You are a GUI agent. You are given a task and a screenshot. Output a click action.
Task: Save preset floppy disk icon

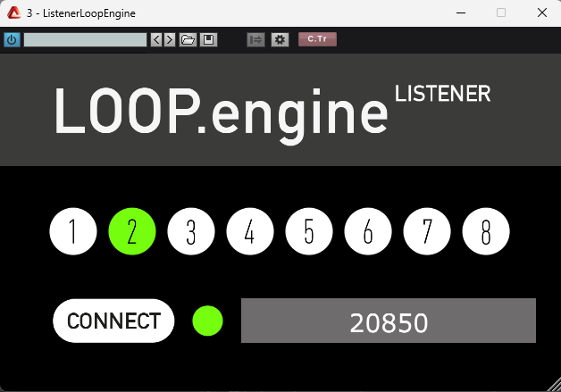[x=208, y=39]
